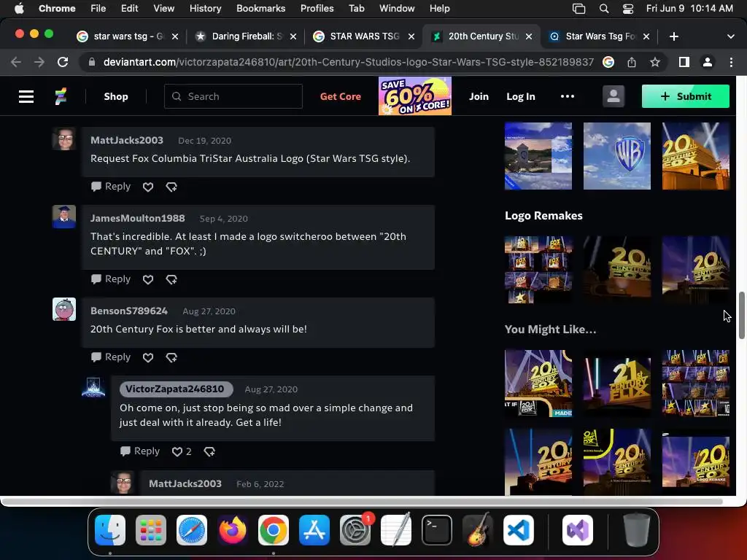
Task: Open the DeviantArt hamburger menu
Action: click(x=26, y=97)
